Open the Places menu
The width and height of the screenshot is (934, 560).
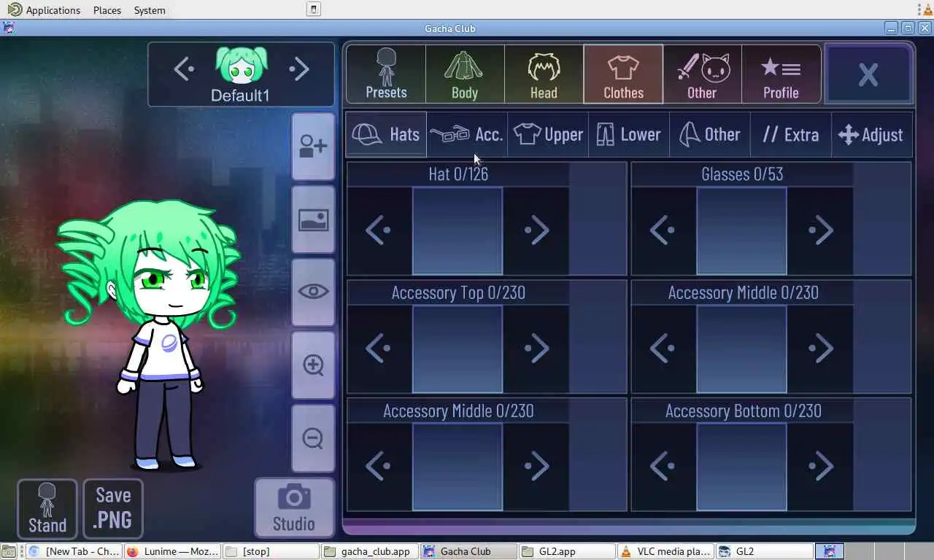point(107,10)
